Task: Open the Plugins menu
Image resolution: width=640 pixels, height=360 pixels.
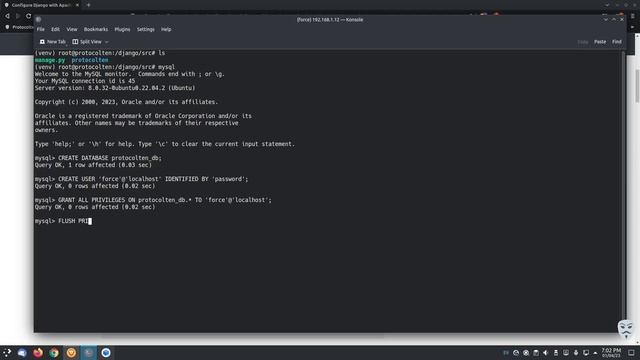Action: pos(122,29)
